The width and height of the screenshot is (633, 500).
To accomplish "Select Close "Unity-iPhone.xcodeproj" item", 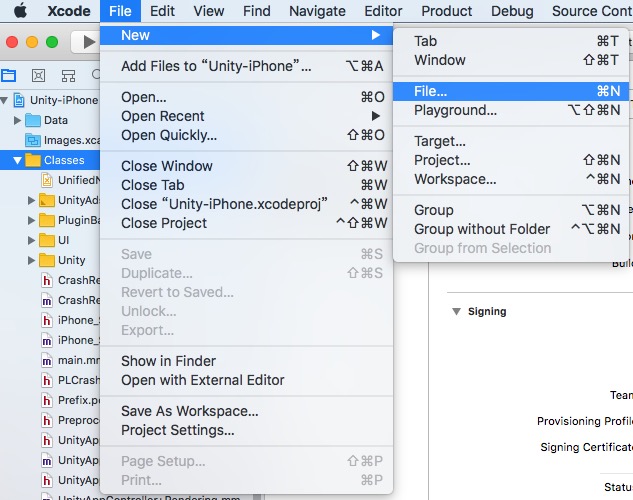I will pyautogui.click(x=246, y=204).
